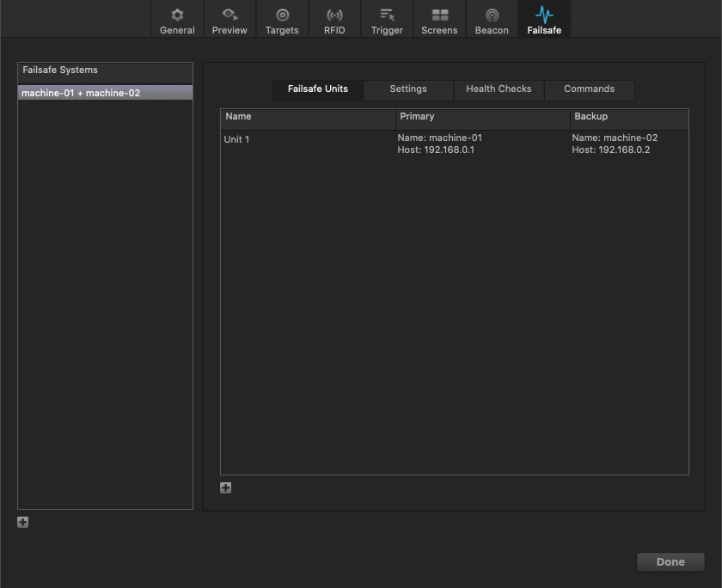Screen dimensions: 722x588
Task: Add a new failsafe unit with plus icon
Action: [x=225, y=488]
